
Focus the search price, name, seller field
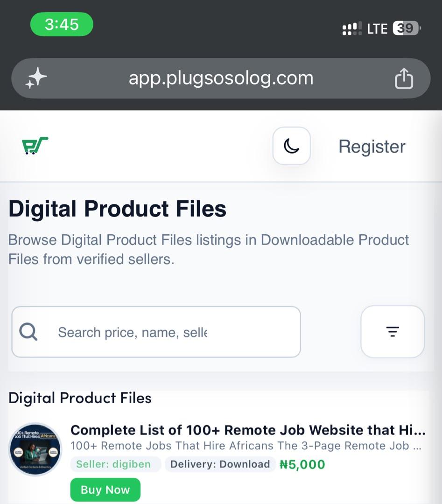156,332
